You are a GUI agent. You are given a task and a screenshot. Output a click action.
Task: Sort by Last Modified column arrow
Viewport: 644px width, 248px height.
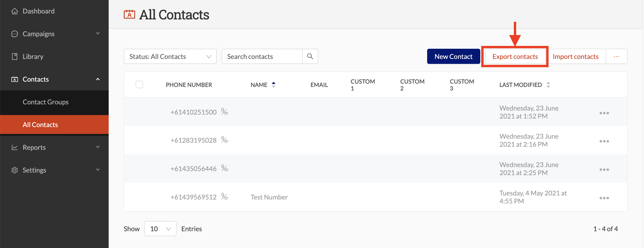(548, 85)
